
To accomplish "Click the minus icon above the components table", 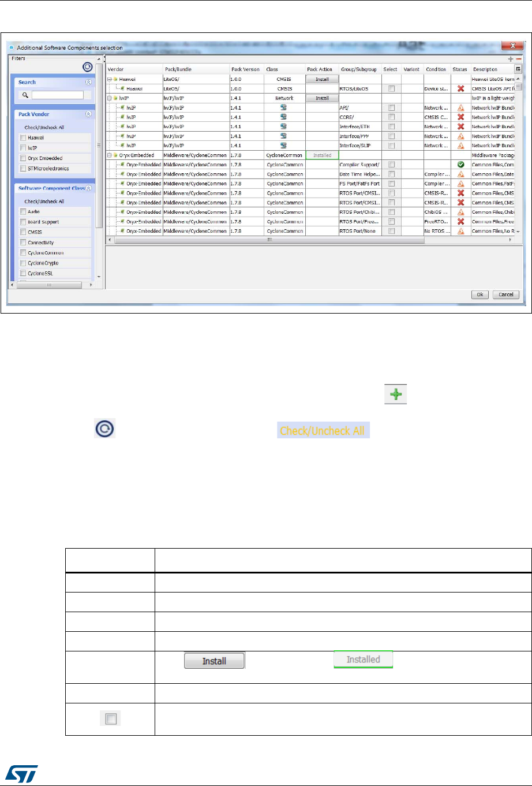I will (518, 59).
